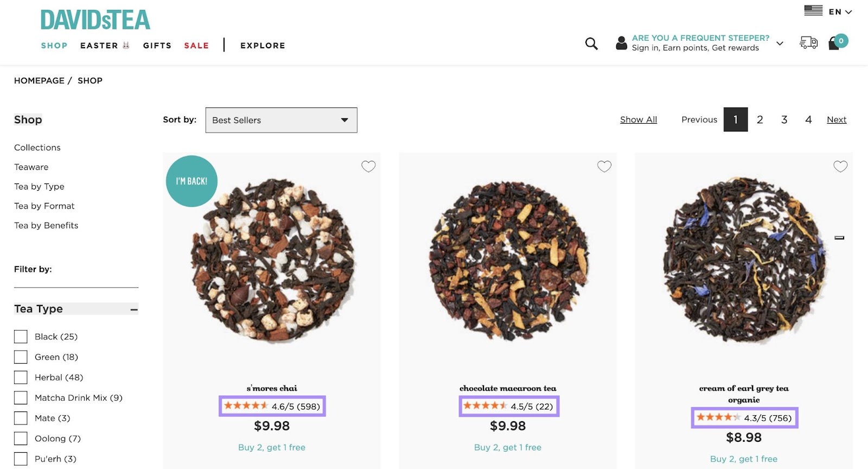Check the Black (25) tea filter

tap(20, 337)
